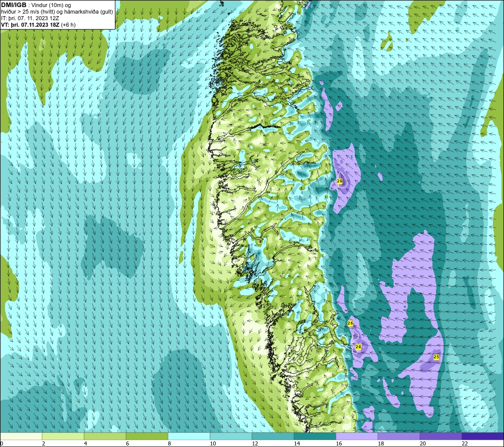Screen dimensions: 504x447
Task: Click the 10–12 m/s light teal legend swatch
Action: pos(231,436)
